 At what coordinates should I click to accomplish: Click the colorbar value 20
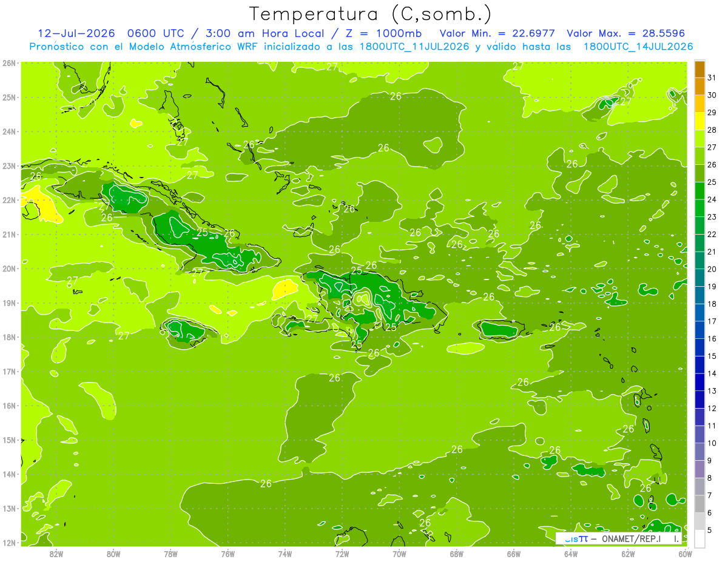pos(712,269)
